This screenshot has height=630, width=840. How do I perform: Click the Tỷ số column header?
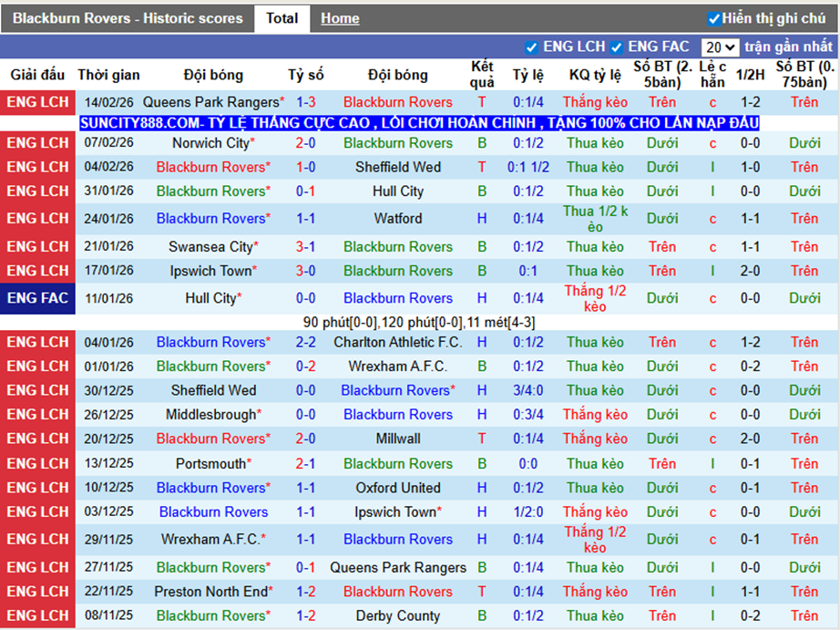pyautogui.click(x=306, y=75)
